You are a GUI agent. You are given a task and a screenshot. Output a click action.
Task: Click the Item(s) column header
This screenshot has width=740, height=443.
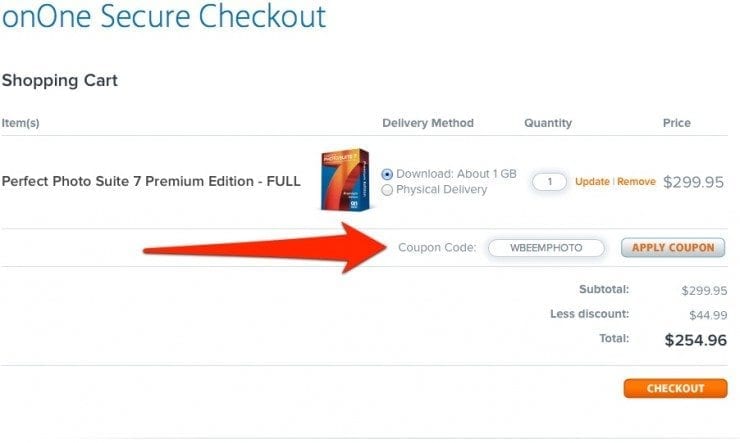20,123
